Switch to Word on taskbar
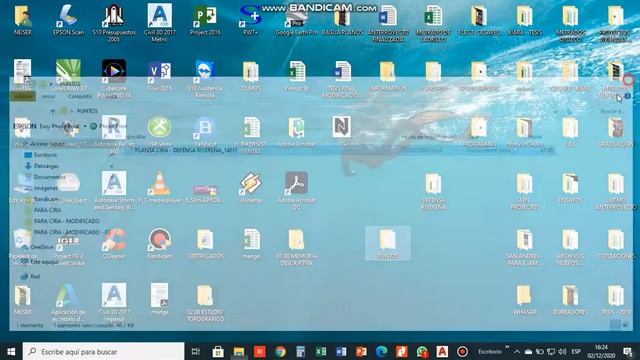This screenshot has height=360, width=640. (341, 351)
